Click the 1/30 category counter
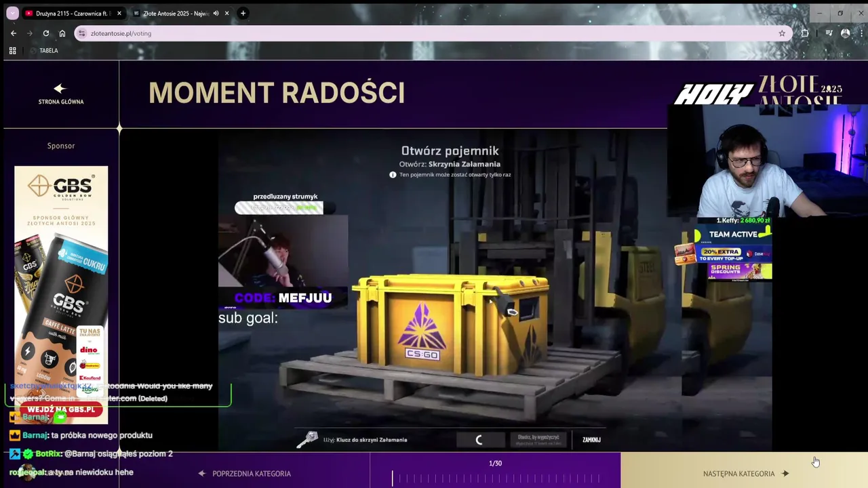Screen dimensions: 868x488 click(x=495, y=464)
